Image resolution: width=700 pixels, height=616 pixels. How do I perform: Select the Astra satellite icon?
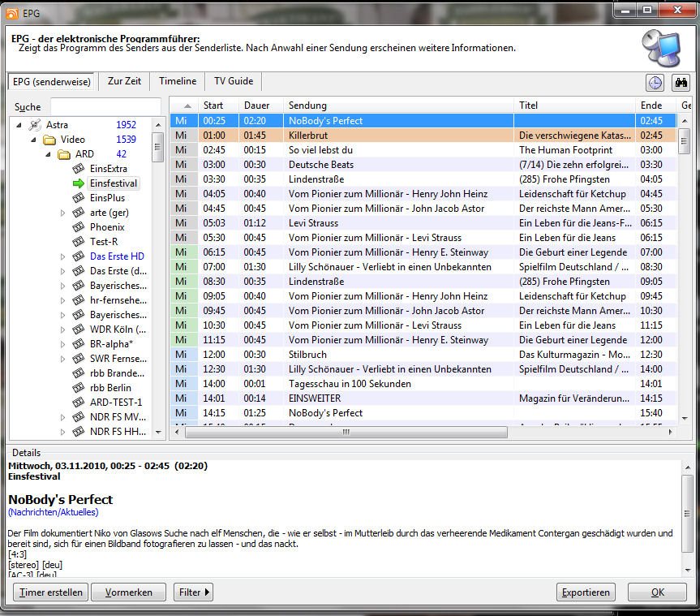pyautogui.click(x=34, y=125)
